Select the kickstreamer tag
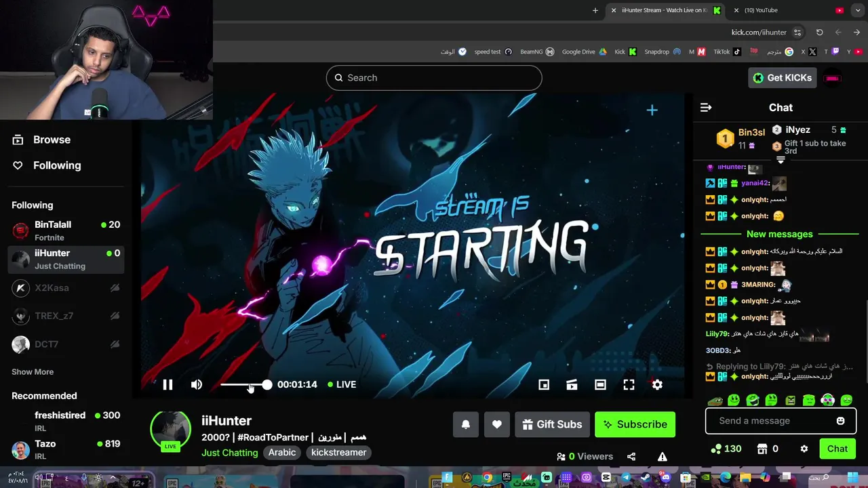Image resolution: width=868 pixels, height=488 pixels. [338, 453]
